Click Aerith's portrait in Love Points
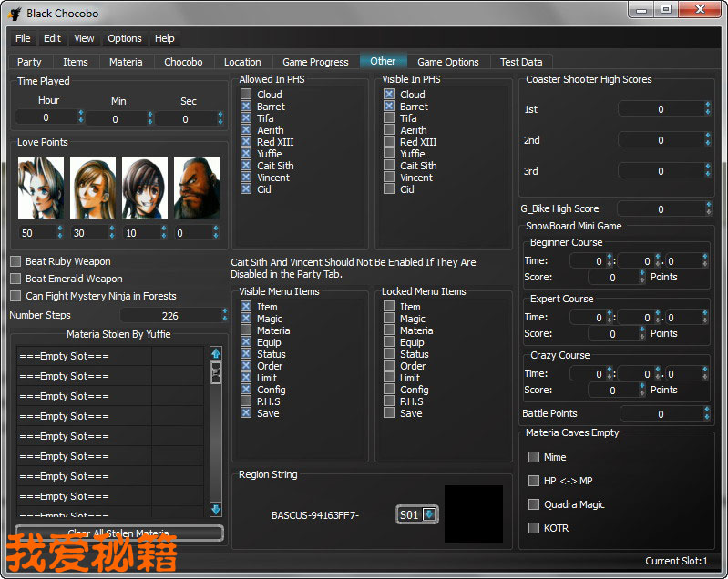 [41, 189]
